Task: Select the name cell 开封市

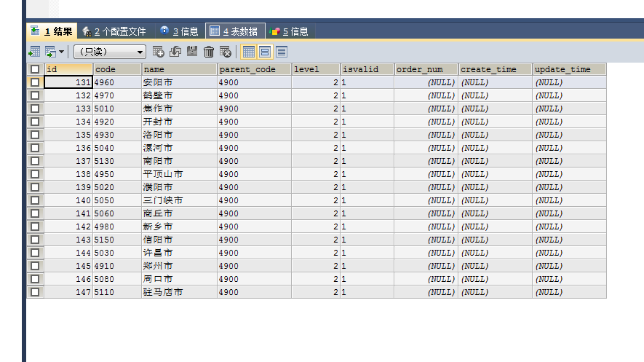Action: point(179,122)
